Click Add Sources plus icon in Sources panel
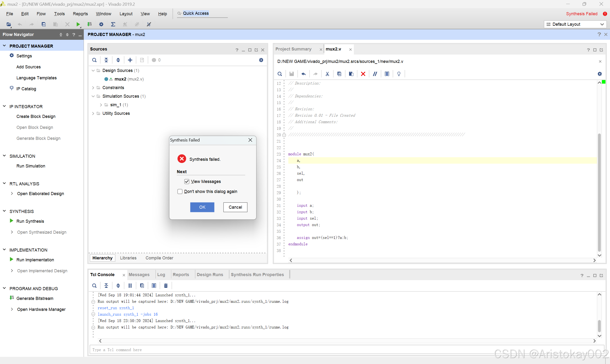The image size is (610, 364). [x=130, y=60]
